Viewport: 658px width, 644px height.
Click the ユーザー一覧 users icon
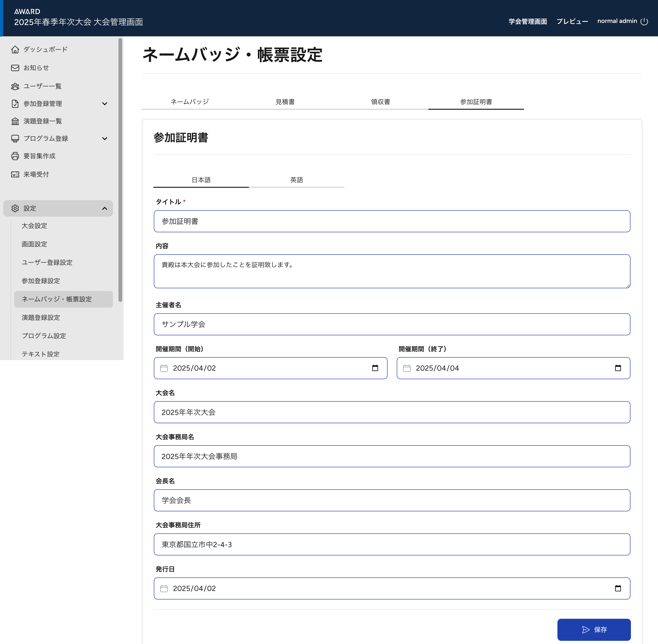pos(15,86)
